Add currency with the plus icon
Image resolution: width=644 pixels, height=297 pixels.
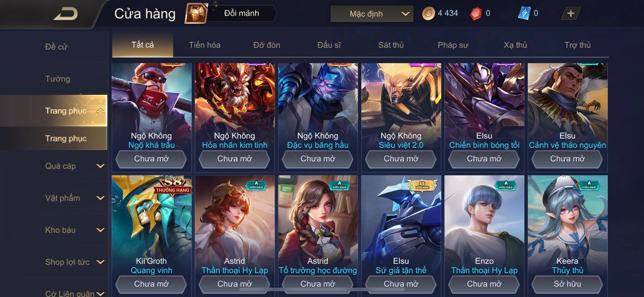(x=570, y=13)
